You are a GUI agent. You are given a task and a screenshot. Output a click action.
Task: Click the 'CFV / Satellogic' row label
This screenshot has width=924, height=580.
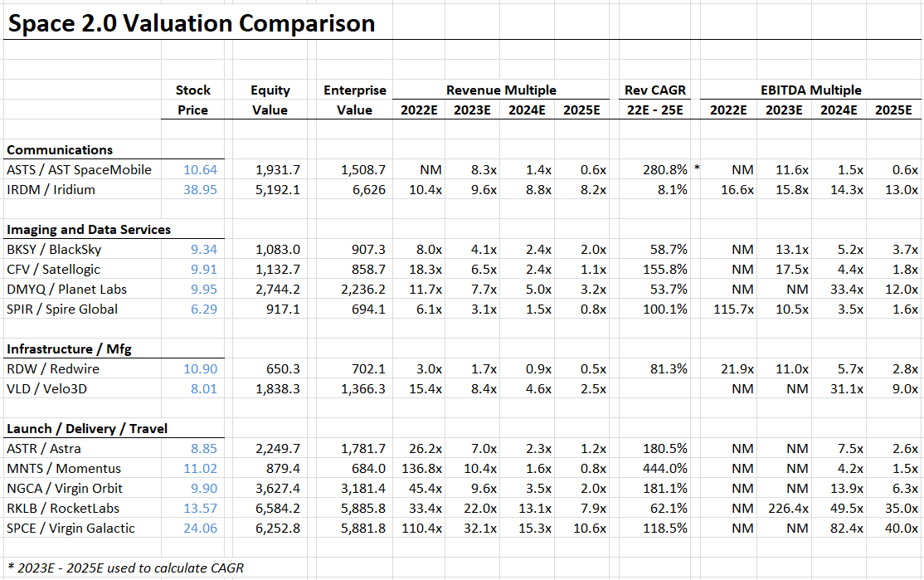click(53, 270)
